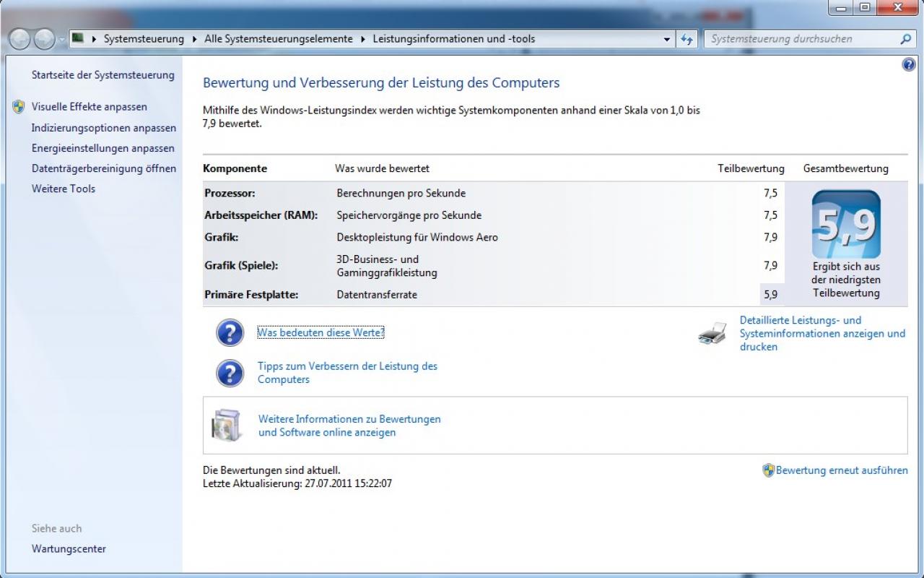924x578 pixels.
Task: Open Indizierungsoptionen anpassen
Action: tap(104, 128)
